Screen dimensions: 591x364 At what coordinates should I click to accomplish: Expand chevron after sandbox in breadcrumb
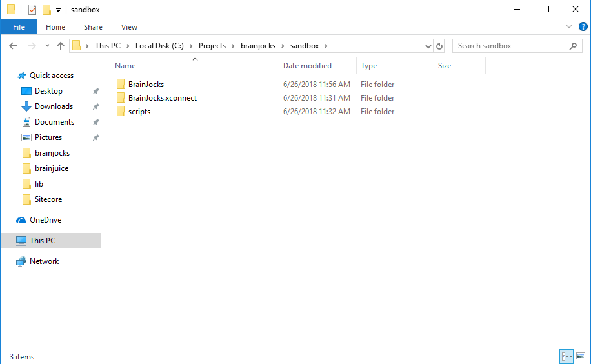point(326,46)
